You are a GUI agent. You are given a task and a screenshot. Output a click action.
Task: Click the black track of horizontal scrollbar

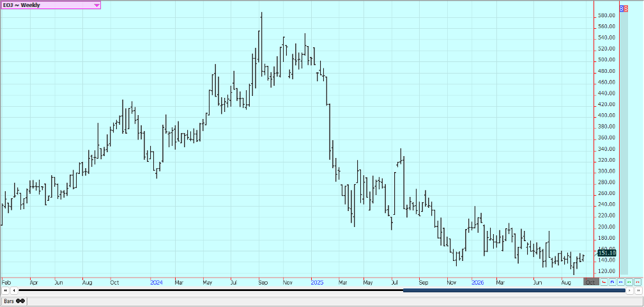(x=211, y=290)
